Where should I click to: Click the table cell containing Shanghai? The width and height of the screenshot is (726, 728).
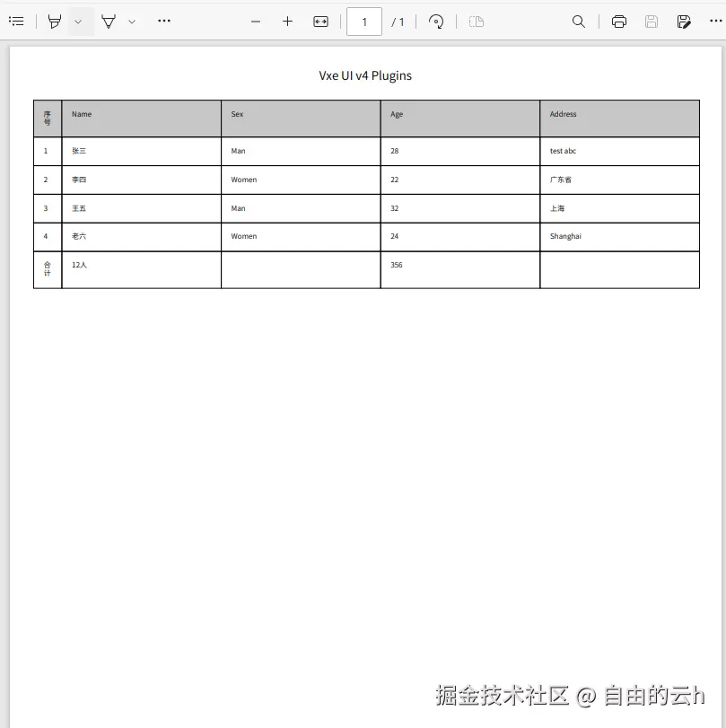pyautogui.click(x=619, y=236)
